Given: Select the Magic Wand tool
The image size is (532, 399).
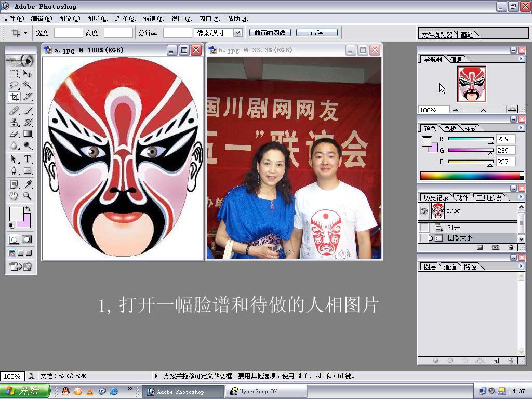Looking at the screenshot, I should [x=28, y=85].
